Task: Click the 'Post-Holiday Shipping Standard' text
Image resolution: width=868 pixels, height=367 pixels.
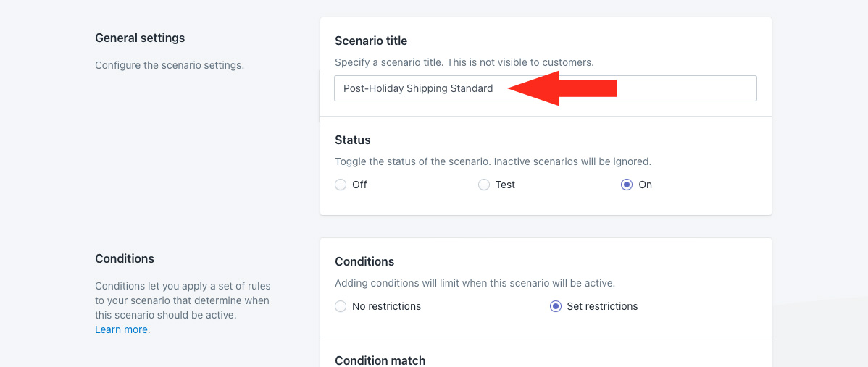Action: [x=418, y=88]
